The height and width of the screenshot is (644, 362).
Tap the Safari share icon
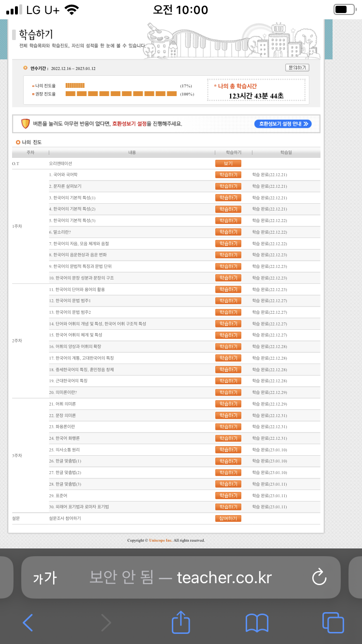[x=181, y=622]
